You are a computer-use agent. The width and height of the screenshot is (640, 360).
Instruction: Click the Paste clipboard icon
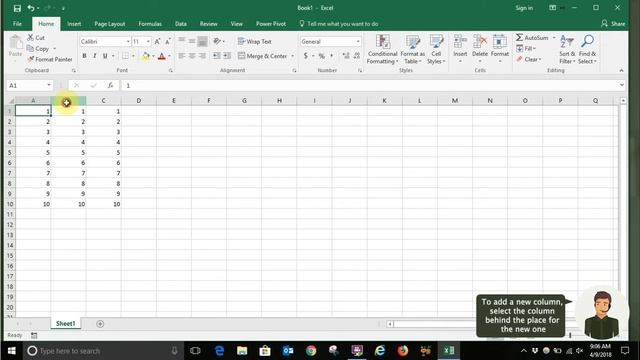tap(16, 42)
